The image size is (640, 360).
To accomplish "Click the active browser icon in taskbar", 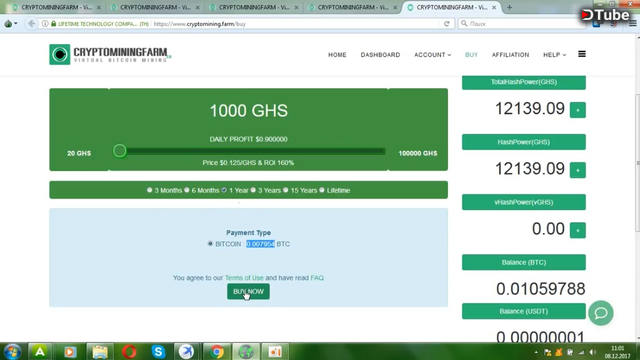I will point(246,351).
